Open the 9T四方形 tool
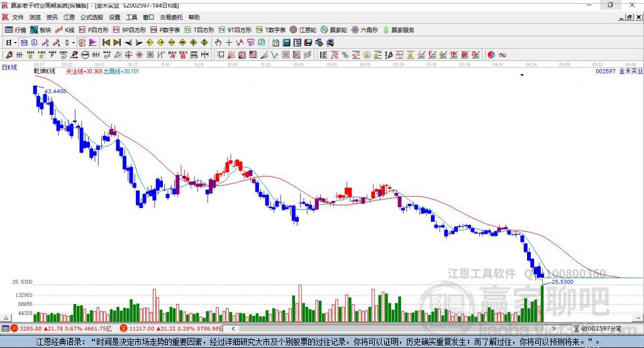644x348 pixels. 235,30
